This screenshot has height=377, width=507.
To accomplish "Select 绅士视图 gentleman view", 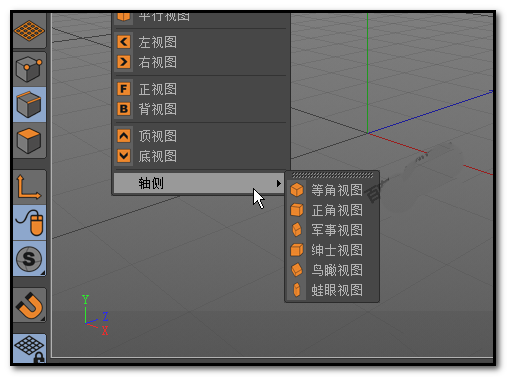I will coord(332,250).
